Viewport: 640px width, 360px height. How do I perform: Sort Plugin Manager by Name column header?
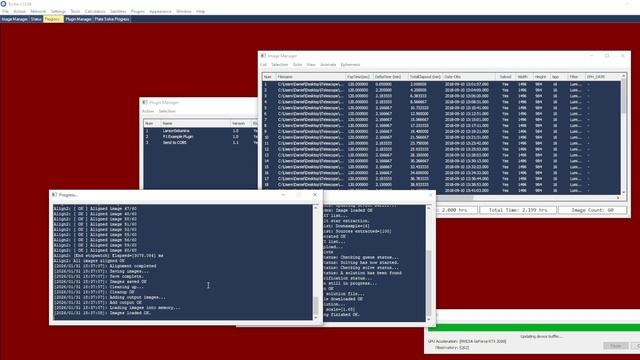[x=195, y=123]
